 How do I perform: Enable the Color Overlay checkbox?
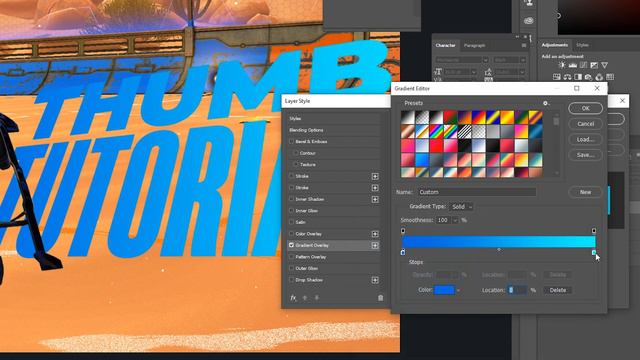[291, 233]
